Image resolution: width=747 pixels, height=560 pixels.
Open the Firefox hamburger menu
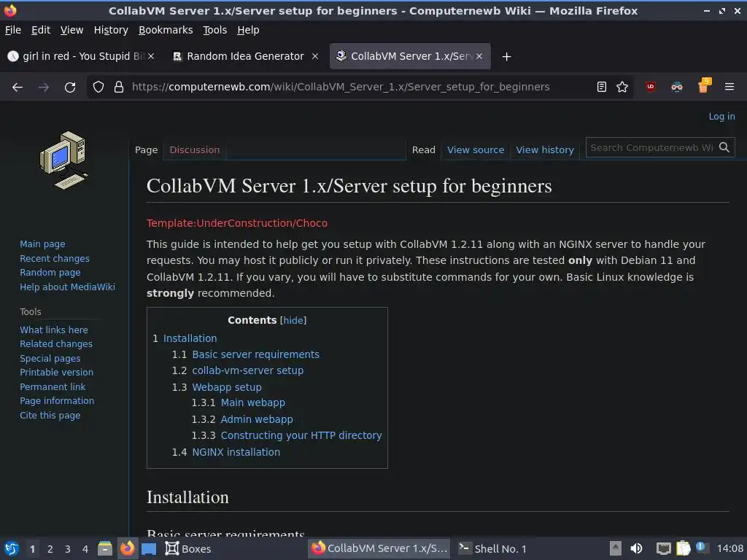click(729, 87)
